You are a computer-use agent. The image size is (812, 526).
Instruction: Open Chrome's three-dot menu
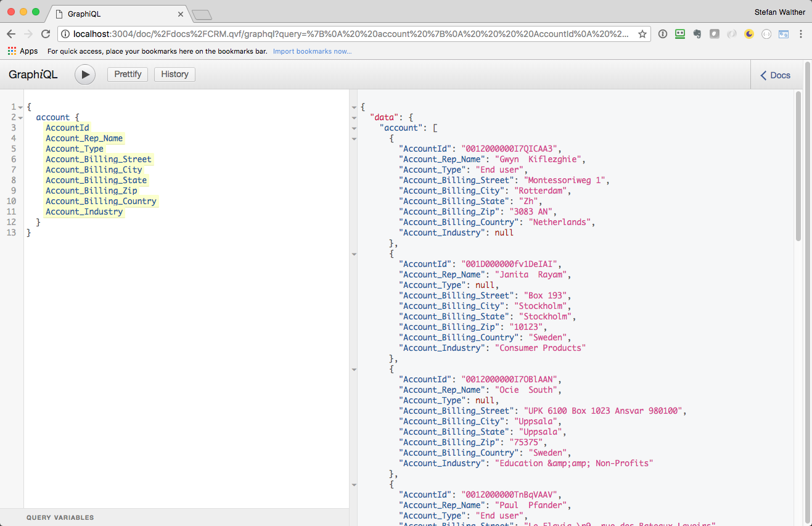[x=801, y=34]
